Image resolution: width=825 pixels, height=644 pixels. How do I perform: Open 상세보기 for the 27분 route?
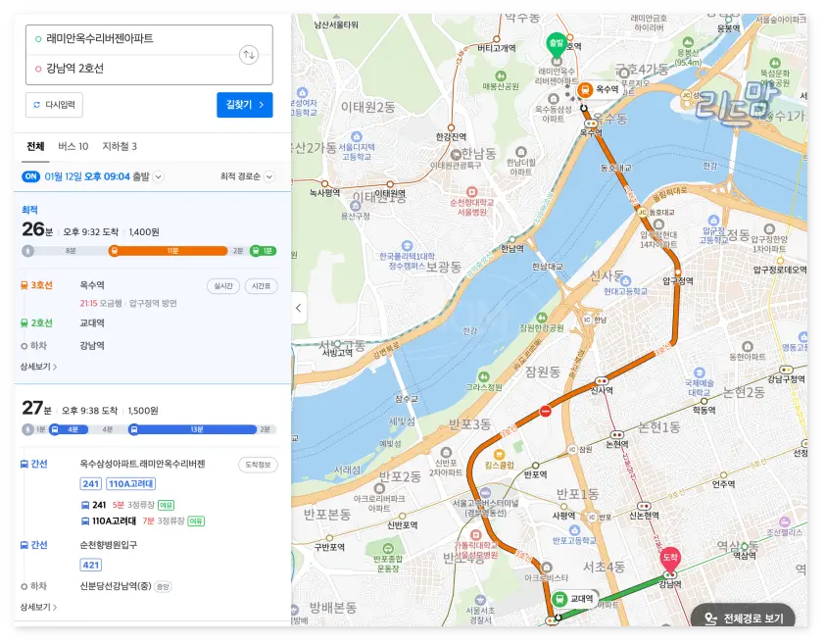38,607
